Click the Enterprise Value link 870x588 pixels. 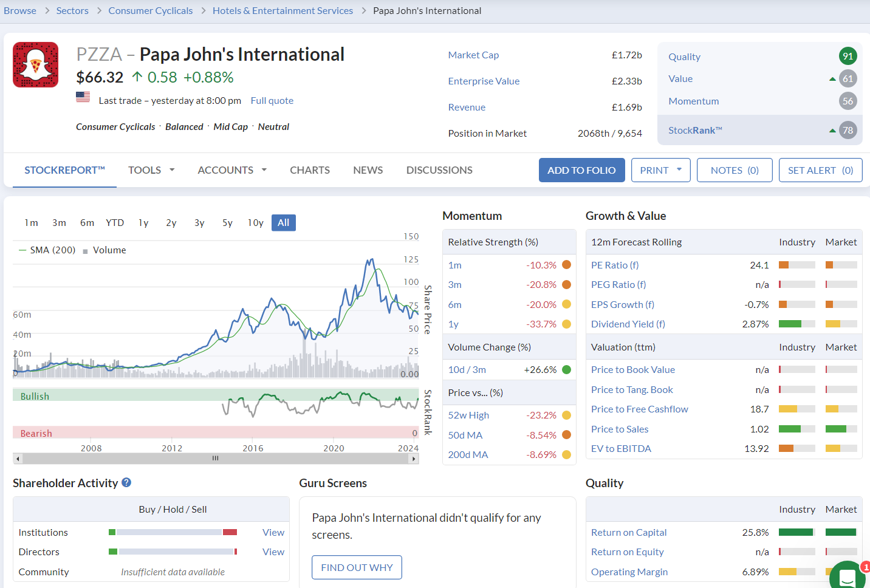[484, 81]
